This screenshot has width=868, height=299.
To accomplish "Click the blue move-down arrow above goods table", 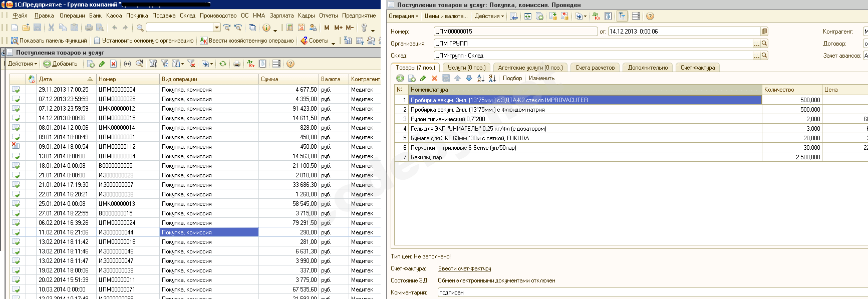I will pos(469,78).
